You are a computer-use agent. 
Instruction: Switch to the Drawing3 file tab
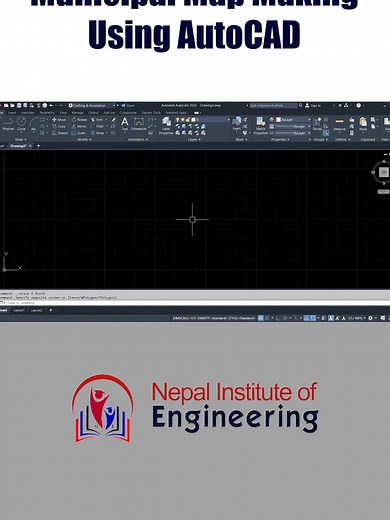[18, 146]
